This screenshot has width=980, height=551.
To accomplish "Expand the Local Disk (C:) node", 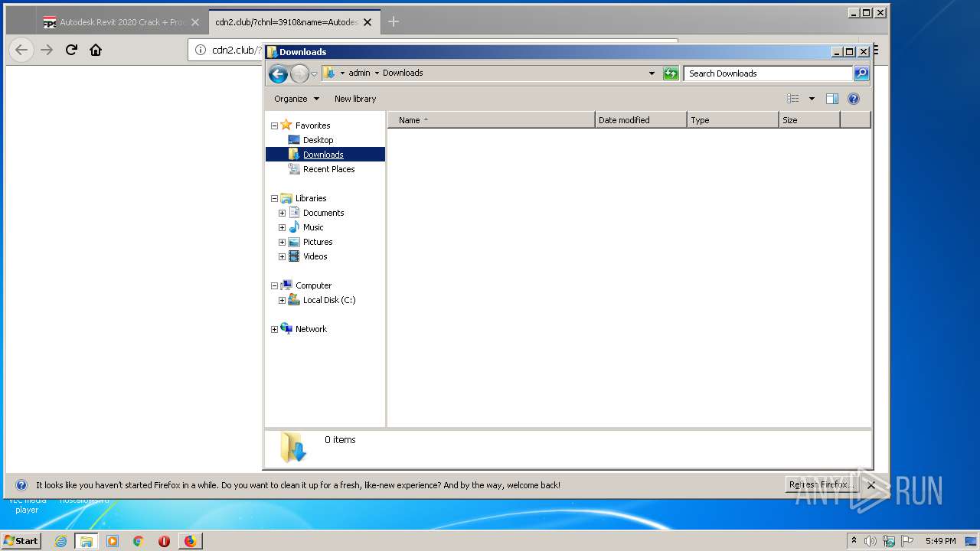I will pos(282,300).
